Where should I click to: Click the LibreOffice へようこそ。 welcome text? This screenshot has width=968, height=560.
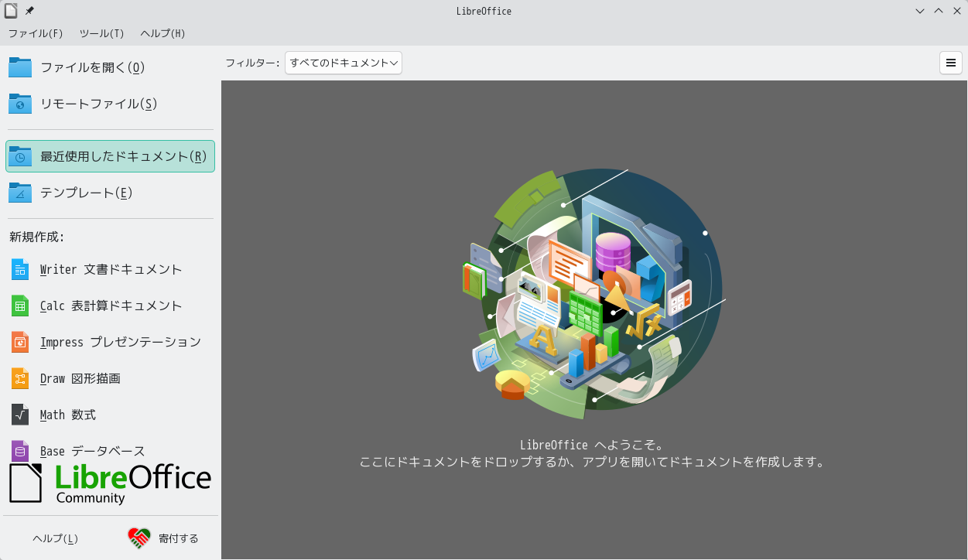click(592, 445)
